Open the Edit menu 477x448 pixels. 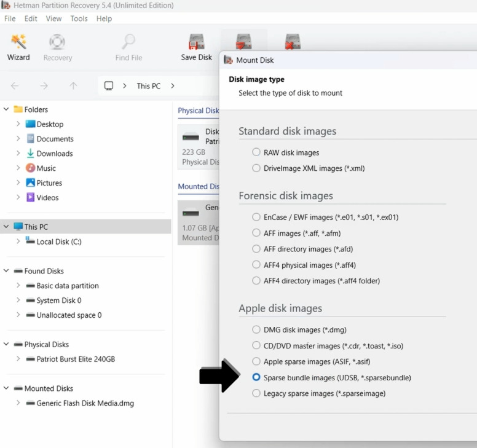pyautogui.click(x=31, y=18)
